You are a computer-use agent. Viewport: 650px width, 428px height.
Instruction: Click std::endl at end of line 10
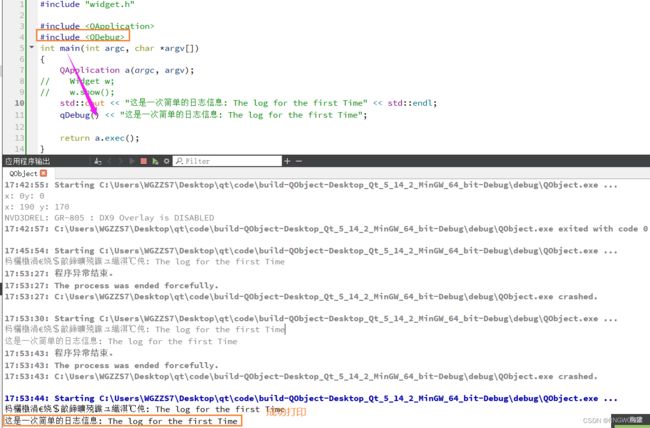tap(412, 103)
